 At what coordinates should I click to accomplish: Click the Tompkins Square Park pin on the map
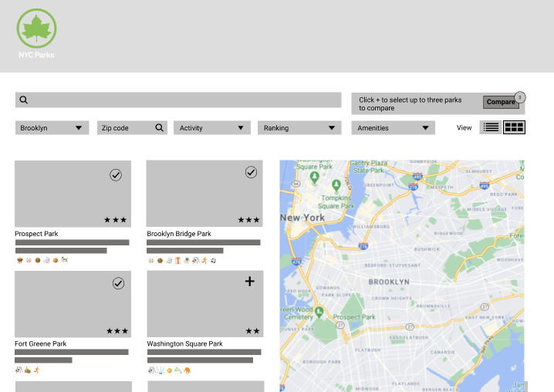336,185
